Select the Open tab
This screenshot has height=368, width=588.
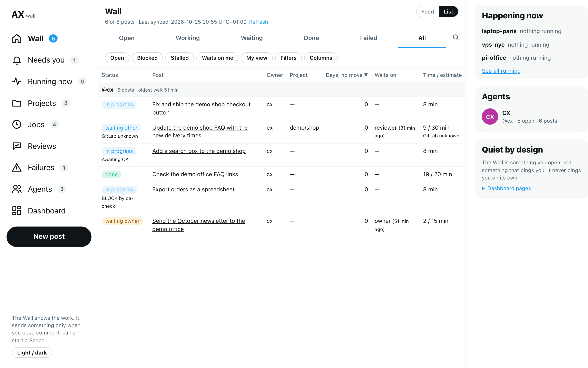tap(127, 38)
